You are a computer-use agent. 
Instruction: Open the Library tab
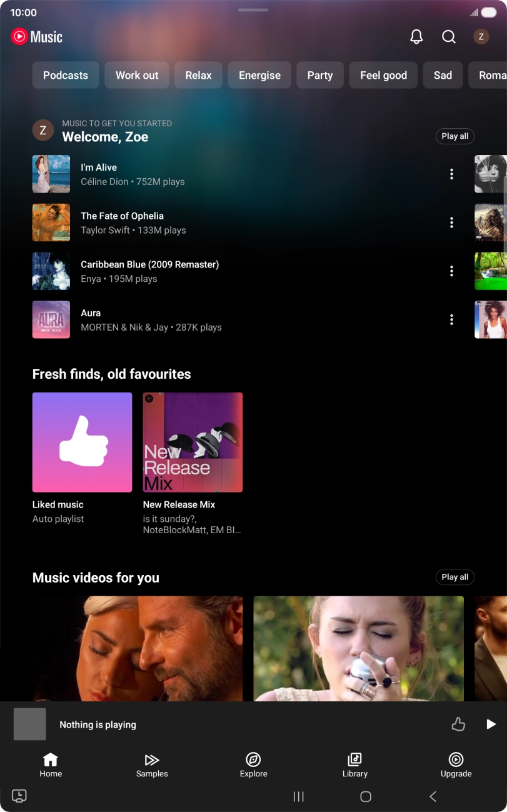coord(354,764)
